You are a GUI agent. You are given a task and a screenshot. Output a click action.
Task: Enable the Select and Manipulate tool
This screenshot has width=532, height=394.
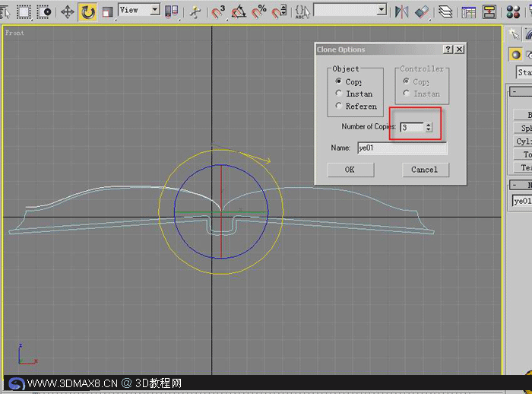click(x=195, y=12)
